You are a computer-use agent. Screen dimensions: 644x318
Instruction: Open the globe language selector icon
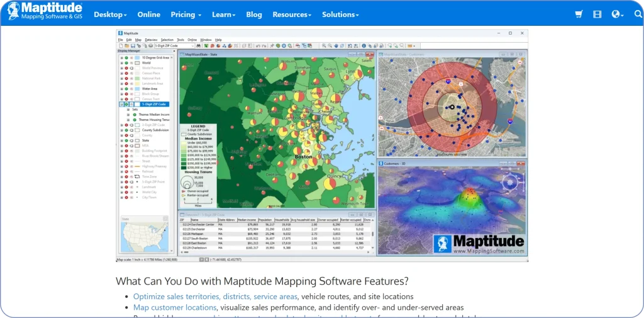pos(617,14)
